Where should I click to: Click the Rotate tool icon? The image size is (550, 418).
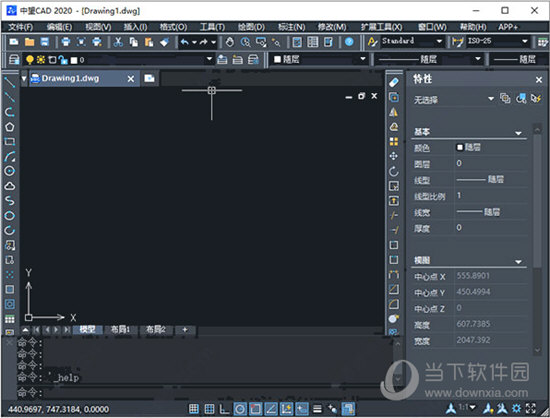point(394,171)
